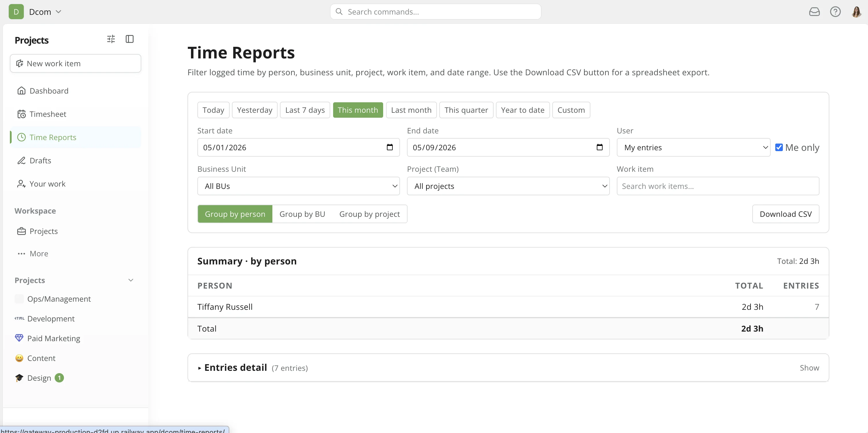
Task: Open the user profile avatar
Action: click(856, 12)
